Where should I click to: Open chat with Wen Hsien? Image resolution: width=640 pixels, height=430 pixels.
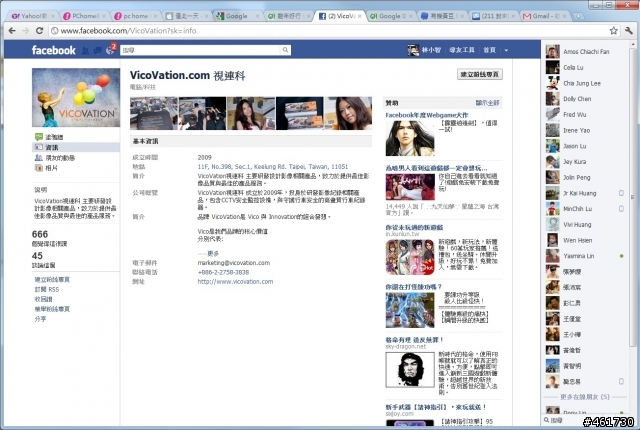click(x=585, y=240)
